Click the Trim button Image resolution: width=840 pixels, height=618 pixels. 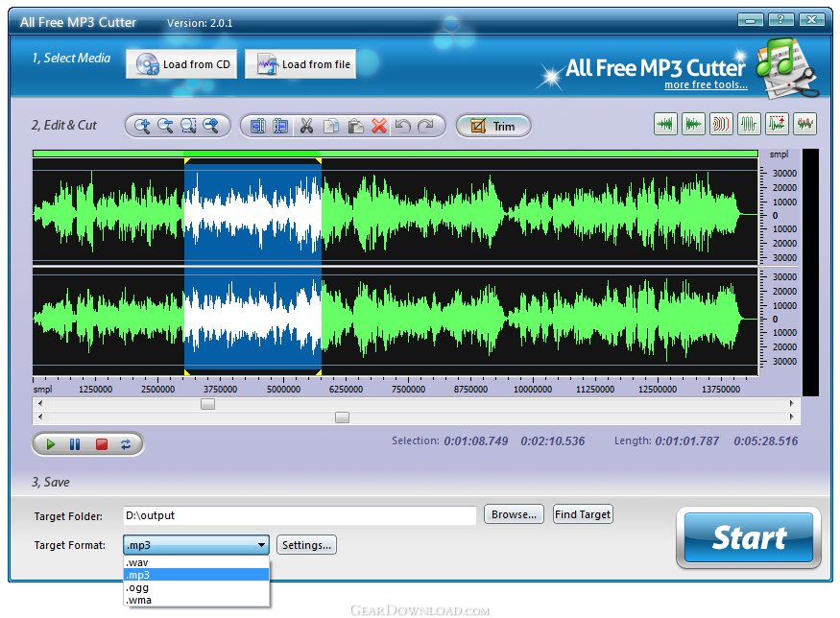coord(493,126)
